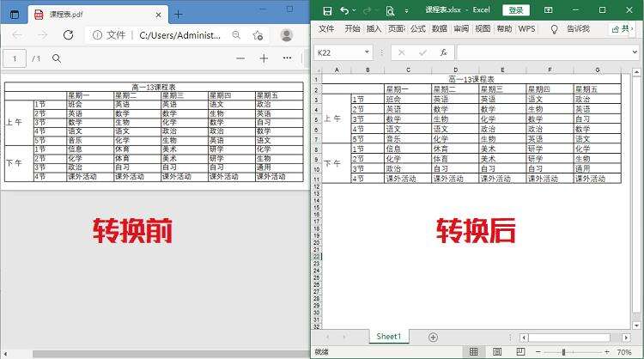The height and width of the screenshot is (359, 644).
Task: Open the browser profile avatar
Action: tap(286, 35)
